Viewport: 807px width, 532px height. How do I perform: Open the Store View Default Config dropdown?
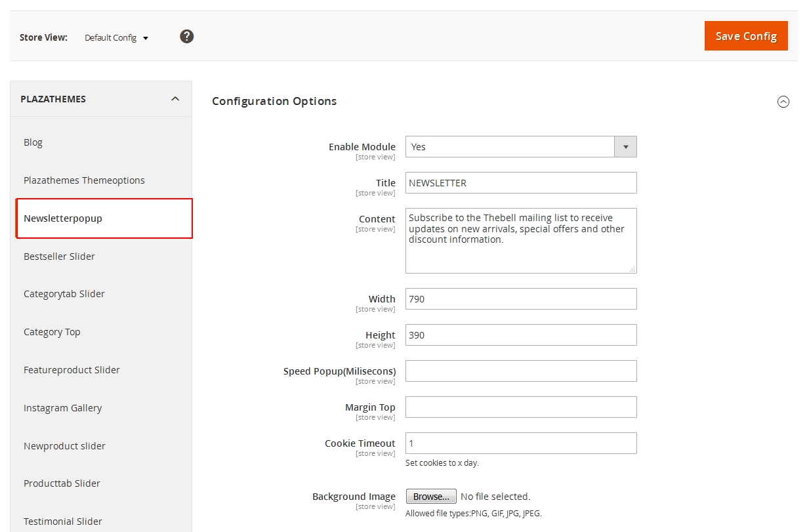pos(117,38)
